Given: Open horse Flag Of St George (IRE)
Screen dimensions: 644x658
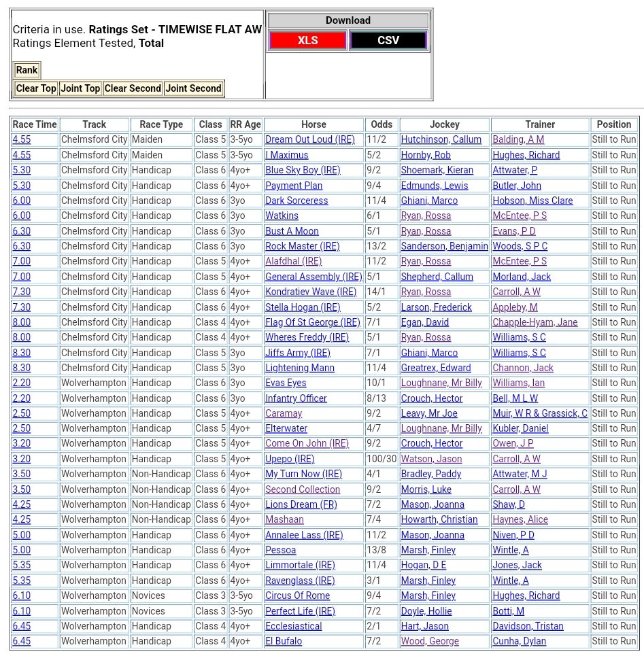Looking at the screenshot, I should [312, 322].
